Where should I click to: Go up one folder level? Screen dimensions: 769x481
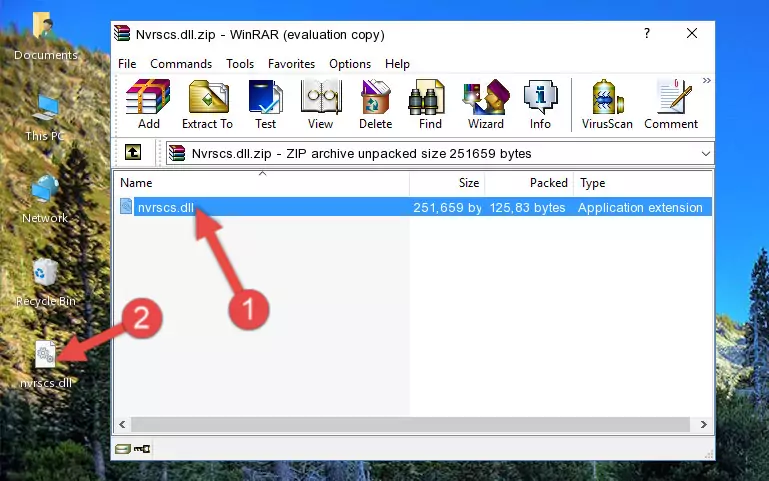pos(133,152)
